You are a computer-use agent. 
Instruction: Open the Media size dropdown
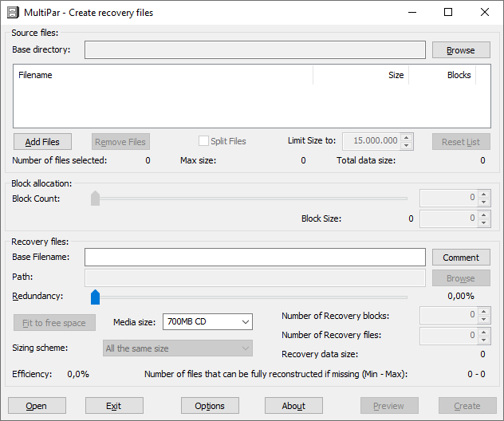click(207, 322)
